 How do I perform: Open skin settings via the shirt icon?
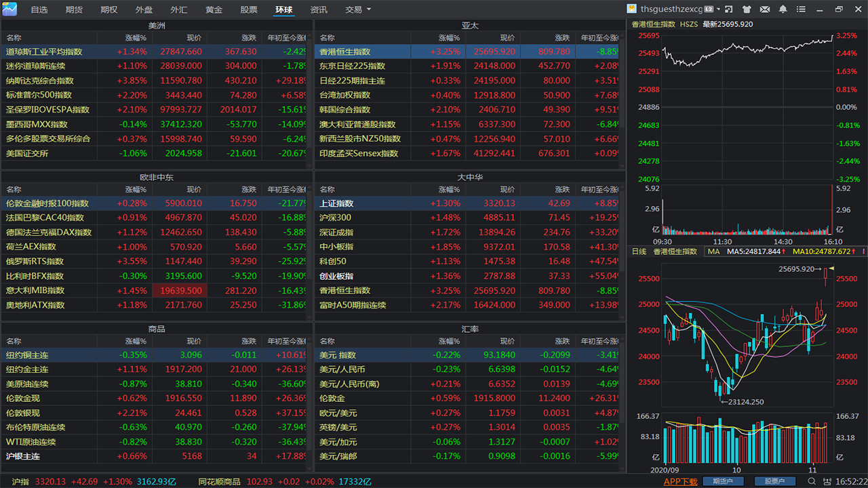(x=747, y=9)
